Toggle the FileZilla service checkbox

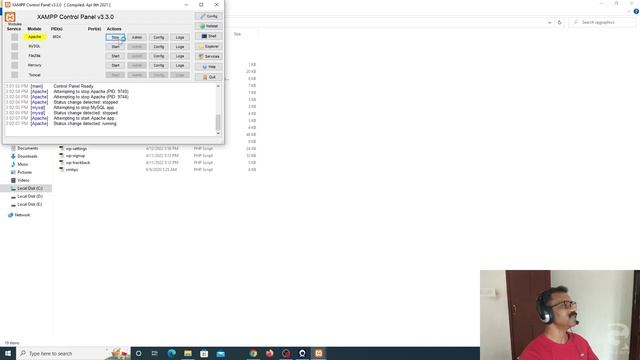(14, 56)
